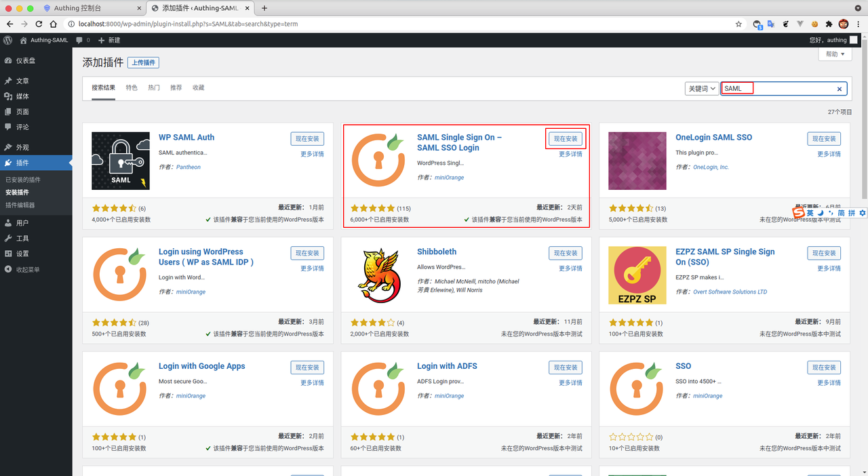This screenshot has width=868, height=476.
Task: Open the 评论 comments sidebar menu
Action: click(x=36, y=127)
